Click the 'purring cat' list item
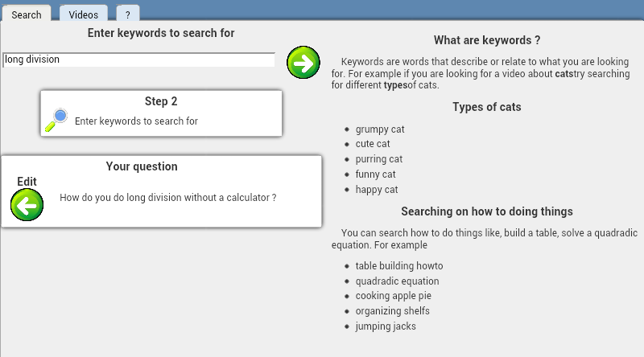 point(378,159)
